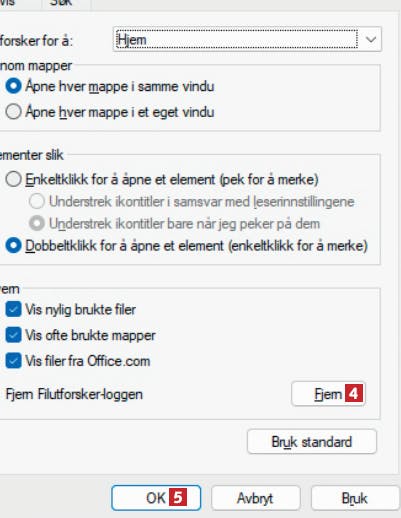Screen dimensions: 401x518
Task: Confirm with the OK button
Action: click(x=156, y=498)
